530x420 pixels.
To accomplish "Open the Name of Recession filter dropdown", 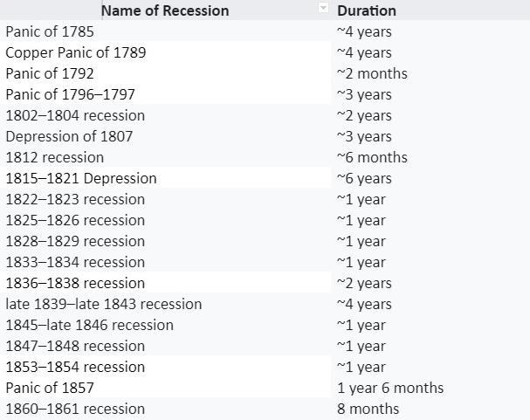I will tap(323, 10).
